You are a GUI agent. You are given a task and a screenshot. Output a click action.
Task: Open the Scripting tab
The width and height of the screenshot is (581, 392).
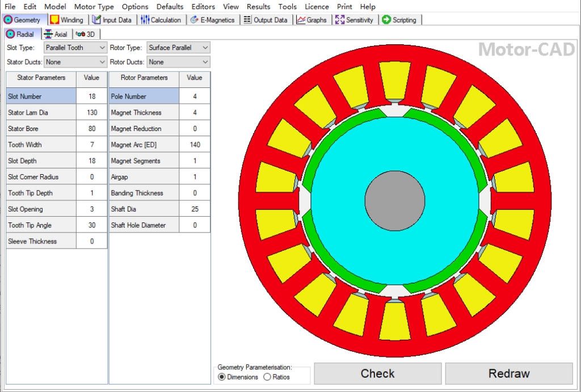[x=399, y=20]
